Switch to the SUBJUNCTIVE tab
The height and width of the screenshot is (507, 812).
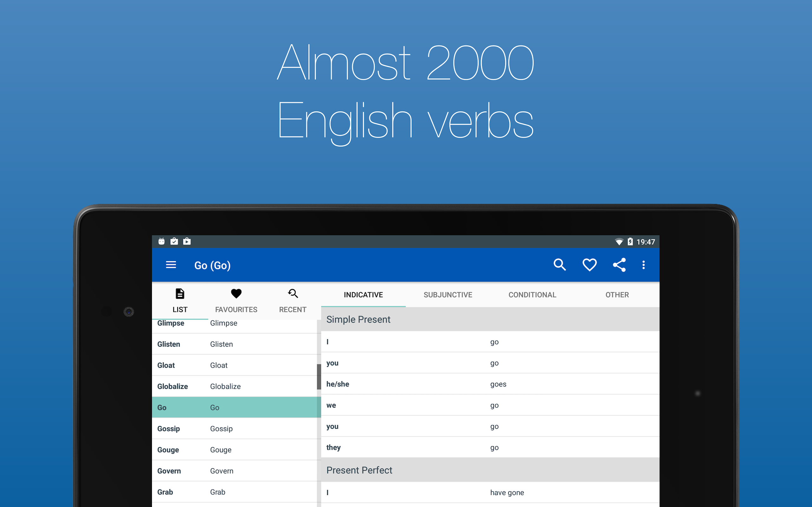click(x=448, y=295)
